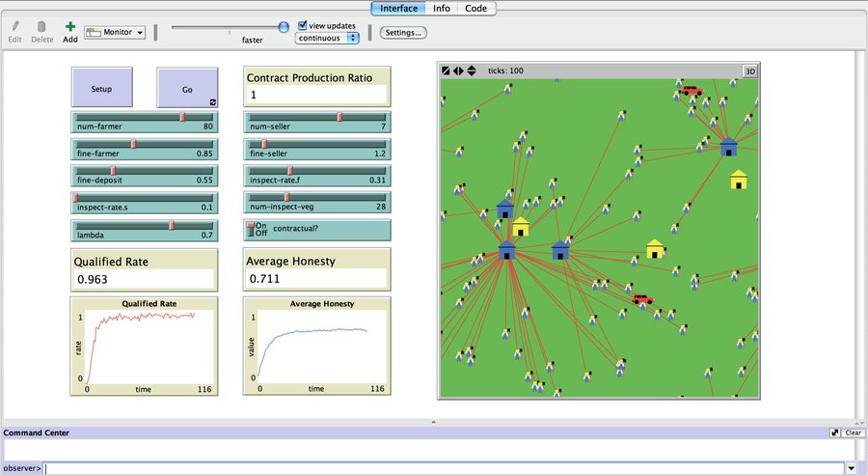Viewport: 868px width, 475px height.
Task: Toggle the forever indicator on Go button
Action: (212, 101)
